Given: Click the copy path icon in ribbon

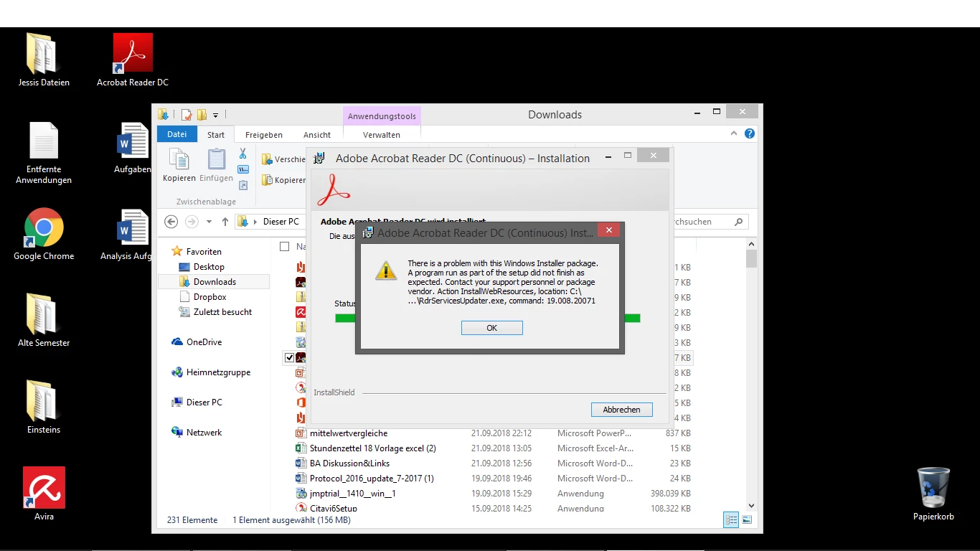Looking at the screenshot, I should tap(242, 169).
